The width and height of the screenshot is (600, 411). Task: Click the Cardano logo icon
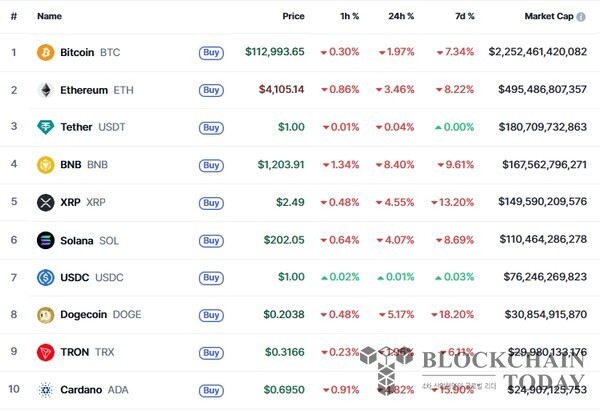[45, 389]
